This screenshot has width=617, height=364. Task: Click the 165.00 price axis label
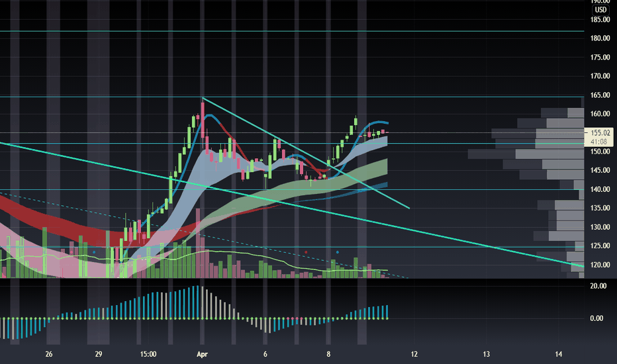600,95
